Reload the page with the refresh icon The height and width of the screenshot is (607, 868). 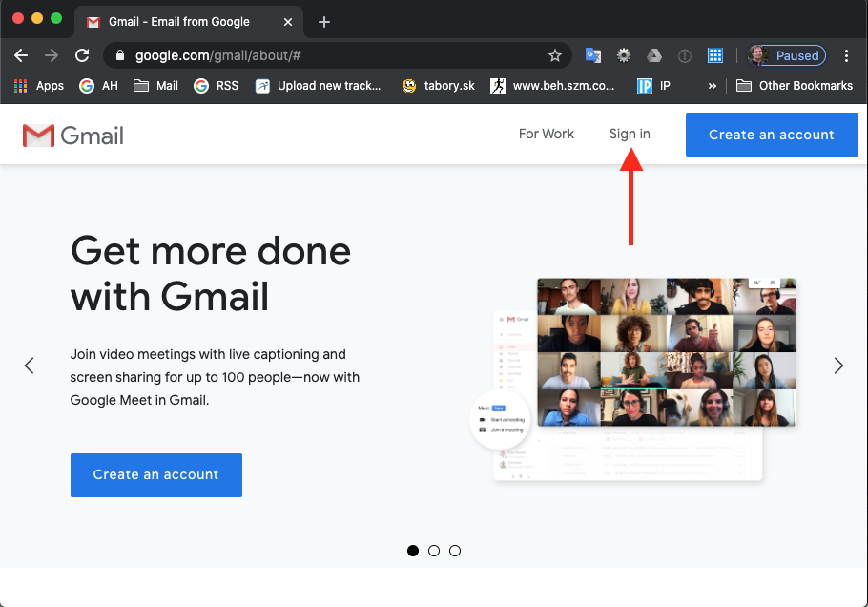tap(82, 55)
